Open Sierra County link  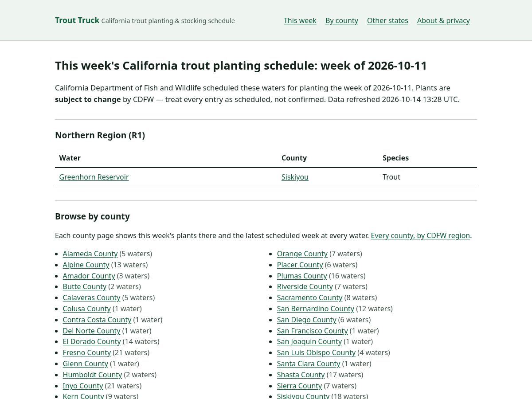click(299, 386)
